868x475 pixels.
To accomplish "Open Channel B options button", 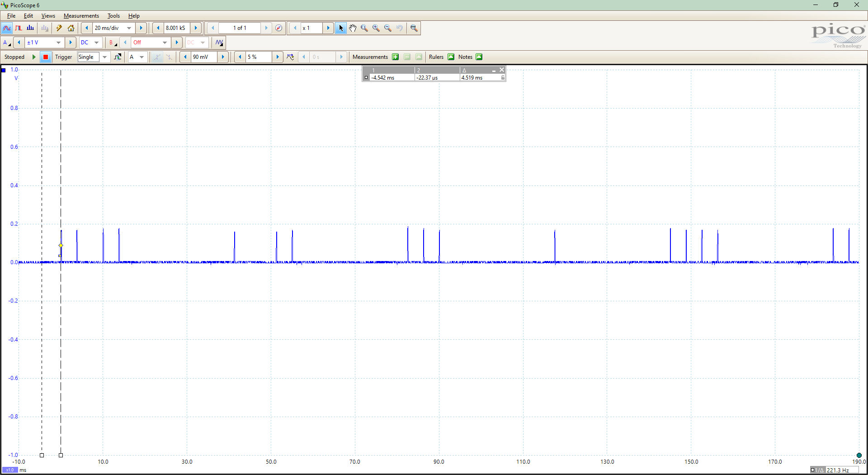I will click(x=113, y=43).
